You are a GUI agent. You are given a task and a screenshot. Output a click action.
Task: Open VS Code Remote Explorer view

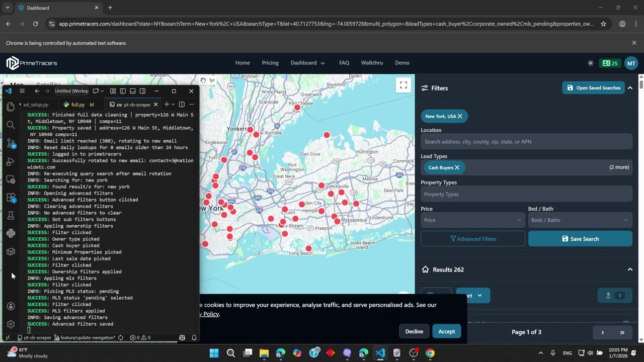coord(11,179)
